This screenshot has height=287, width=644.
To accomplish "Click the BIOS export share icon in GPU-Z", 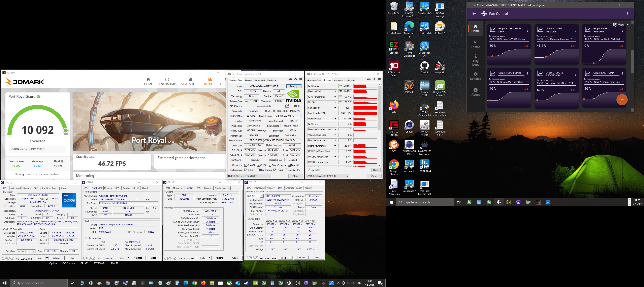I will [x=288, y=106].
